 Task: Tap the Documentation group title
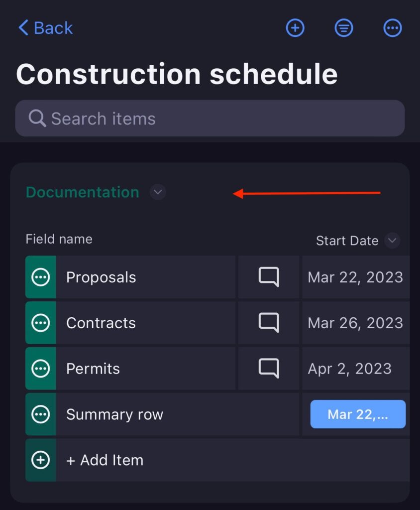[83, 192]
